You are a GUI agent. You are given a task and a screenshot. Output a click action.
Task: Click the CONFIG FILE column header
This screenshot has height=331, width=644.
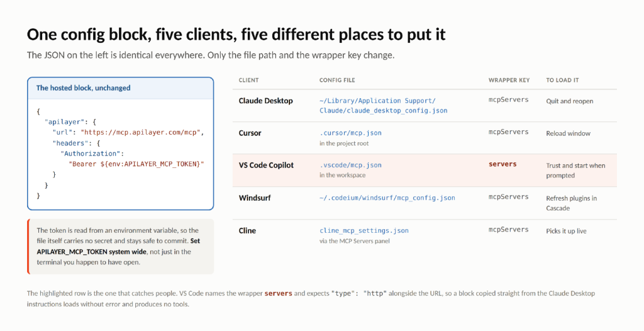coord(337,80)
